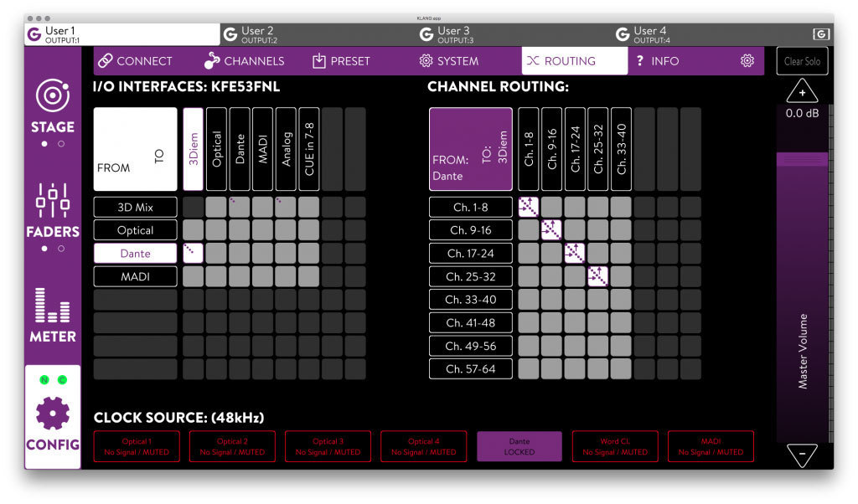Toggle Optical to 3Diem routing cell
The height and width of the screenshot is (504, 858).
[194, 230]
